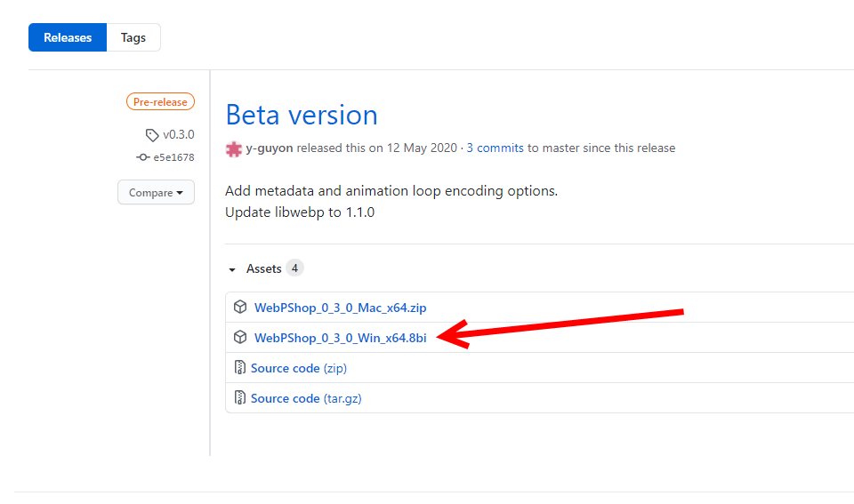This screenshot has height=504, width=854.
Task: Download Source code (tar.gz)
Action: (306, 398)
